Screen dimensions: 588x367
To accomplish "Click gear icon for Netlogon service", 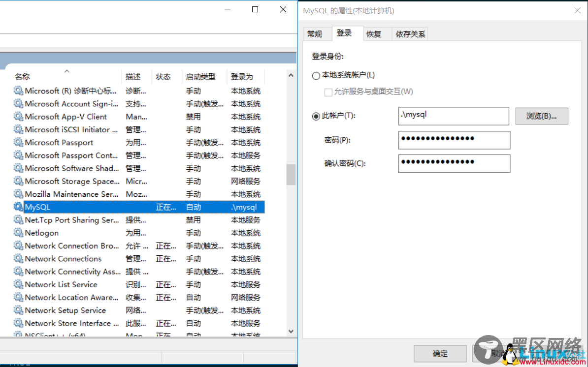I will pos(18,233).
